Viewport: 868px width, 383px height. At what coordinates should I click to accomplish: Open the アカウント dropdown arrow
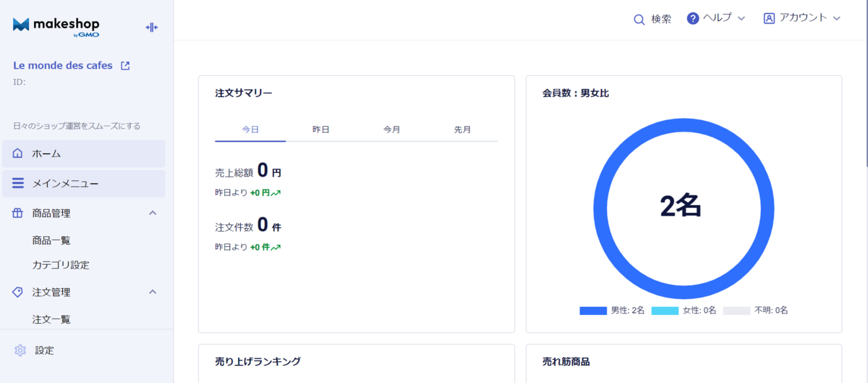(x=837, y=18)
